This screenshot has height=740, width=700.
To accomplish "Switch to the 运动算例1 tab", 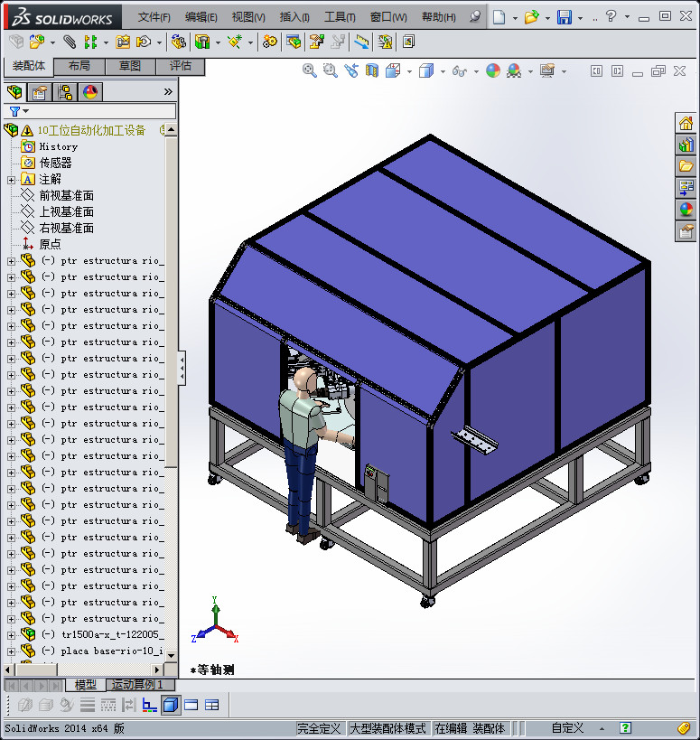I will (140, 684).
